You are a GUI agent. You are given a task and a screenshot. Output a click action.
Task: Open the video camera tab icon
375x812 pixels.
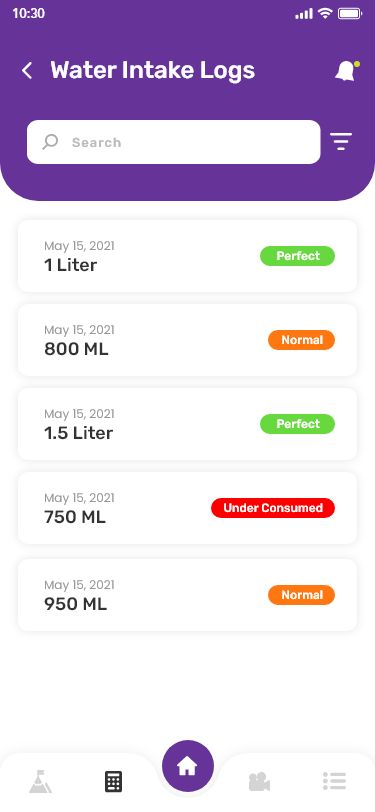click(259, 781)
